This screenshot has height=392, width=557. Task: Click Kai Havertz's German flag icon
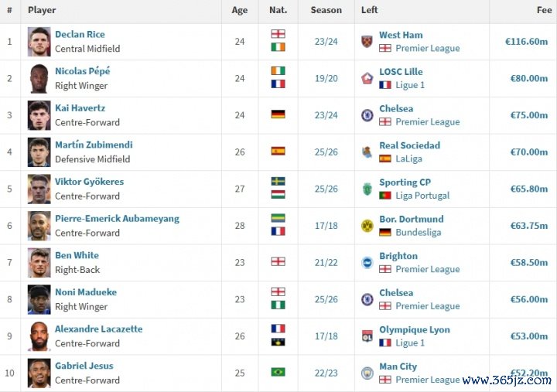pos(278,114)
